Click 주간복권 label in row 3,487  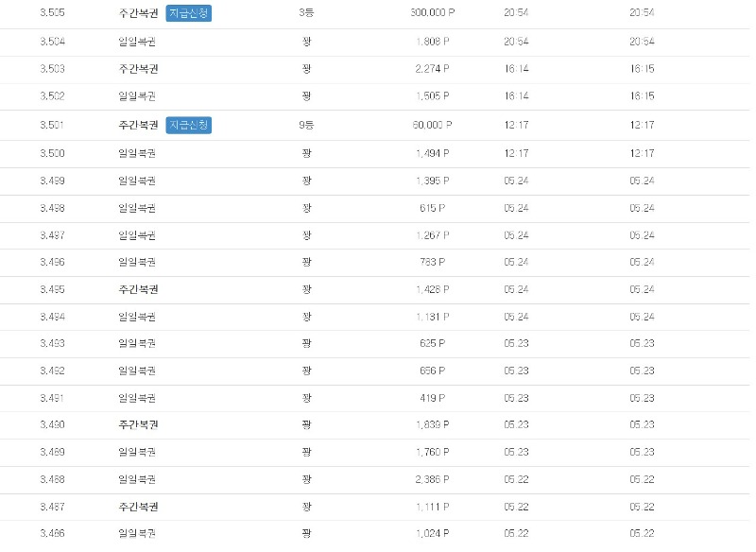pyautogui.click(x=138, y=507)
